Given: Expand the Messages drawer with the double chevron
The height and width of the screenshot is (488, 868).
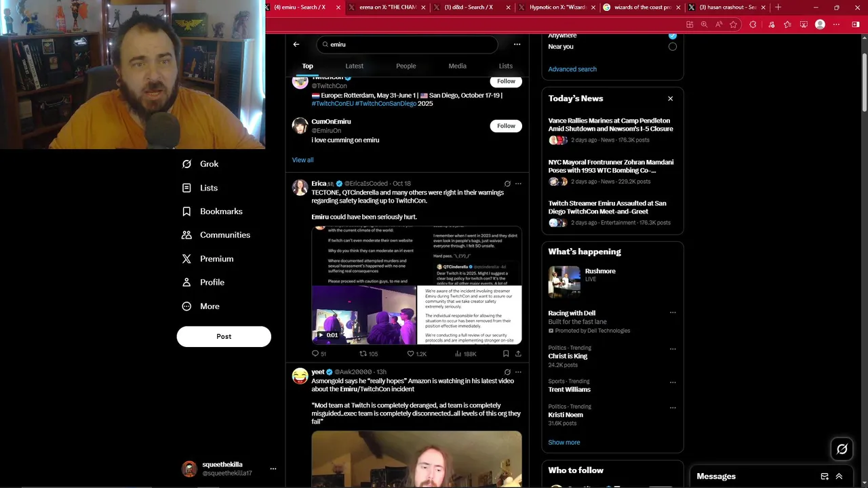Looking at the screenshot, I should [839, 476].
